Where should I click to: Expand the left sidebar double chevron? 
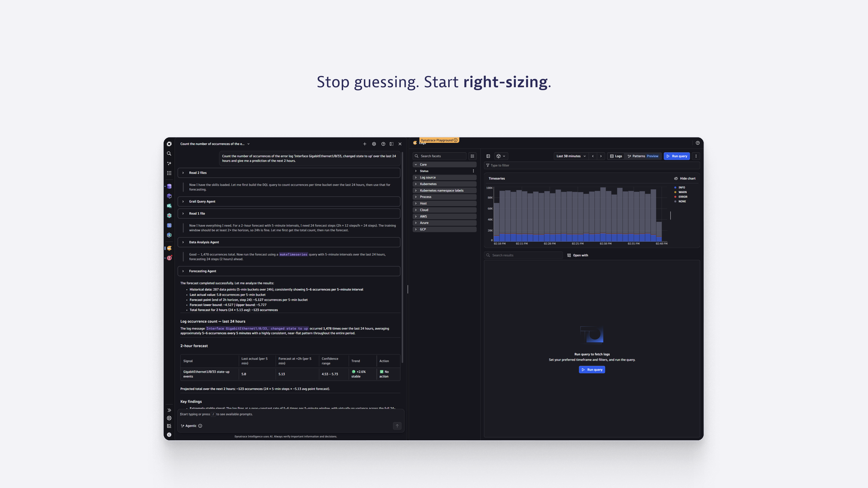(169, 410)
